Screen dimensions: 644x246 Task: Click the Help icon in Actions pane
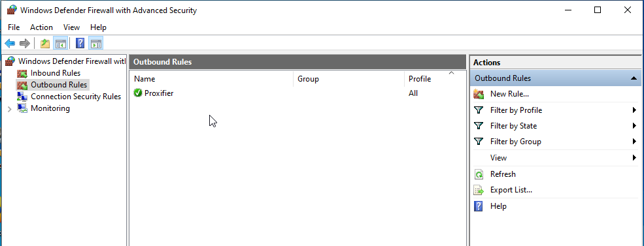coord(479,206)
